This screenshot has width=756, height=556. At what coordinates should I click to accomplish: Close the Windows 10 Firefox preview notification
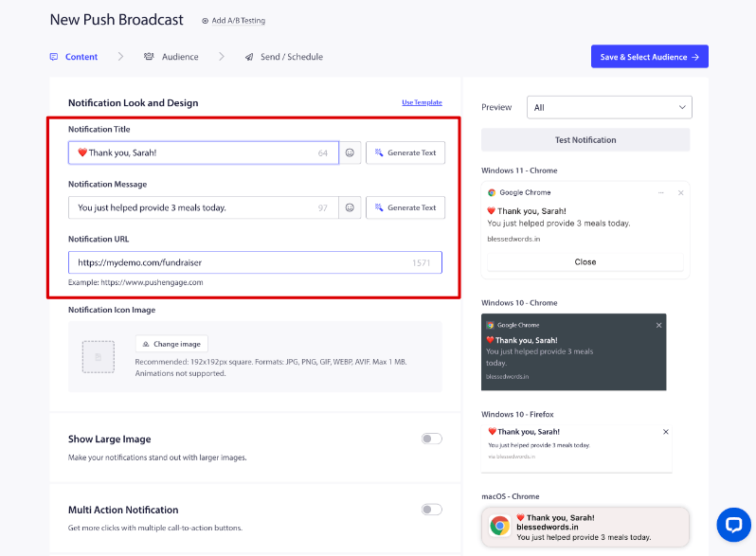(x=666, y=432)
